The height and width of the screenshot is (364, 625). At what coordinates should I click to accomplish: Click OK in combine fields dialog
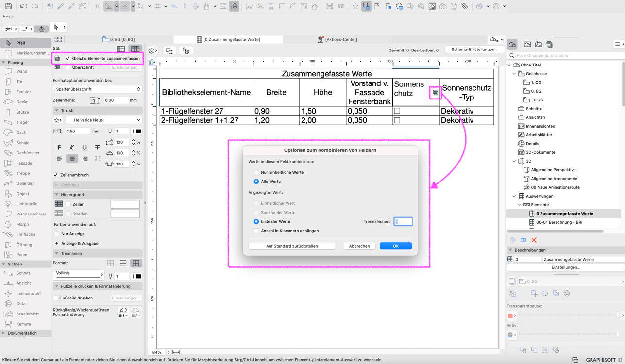pos(396,246)
